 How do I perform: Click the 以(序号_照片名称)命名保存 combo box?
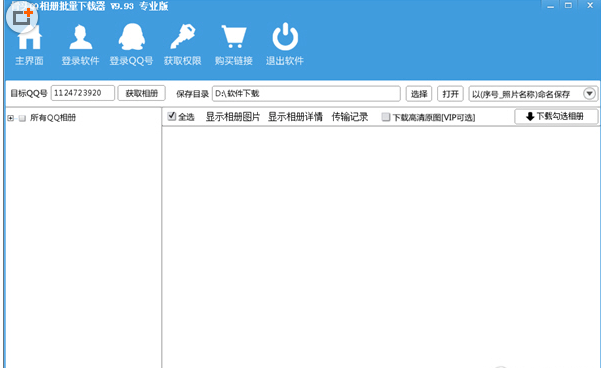[x=533, y=94]
